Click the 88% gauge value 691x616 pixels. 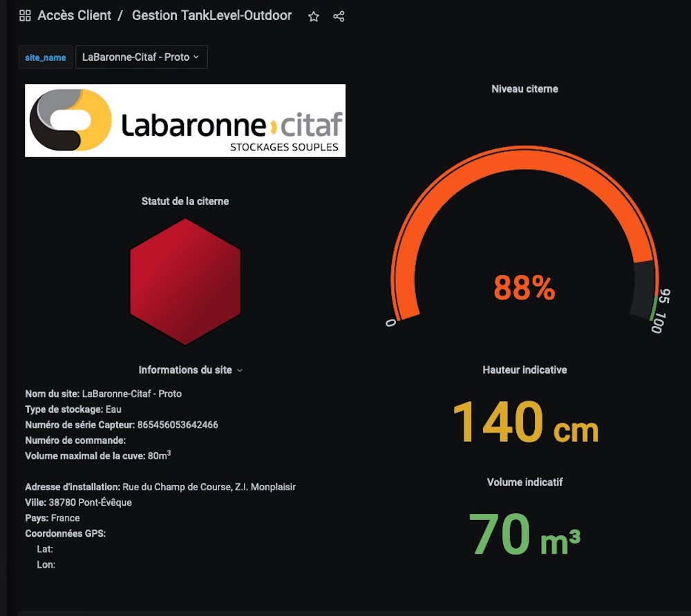click(x=524, y=287)
